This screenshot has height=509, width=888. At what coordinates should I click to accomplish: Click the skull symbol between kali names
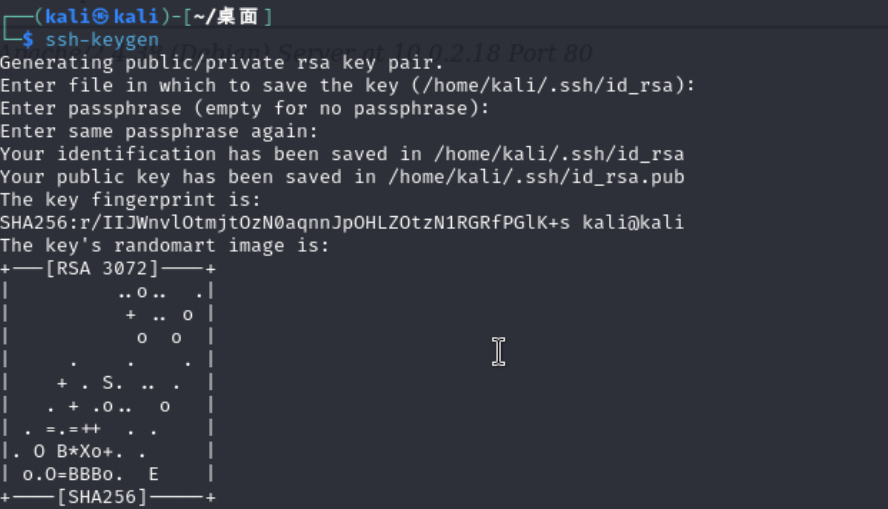coord(101,16)
